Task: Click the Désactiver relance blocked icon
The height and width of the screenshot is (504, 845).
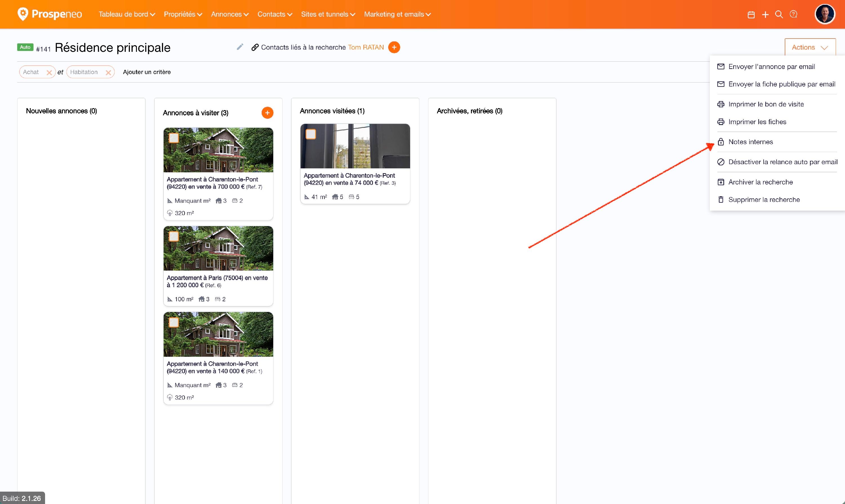Action: coord(721,162)
